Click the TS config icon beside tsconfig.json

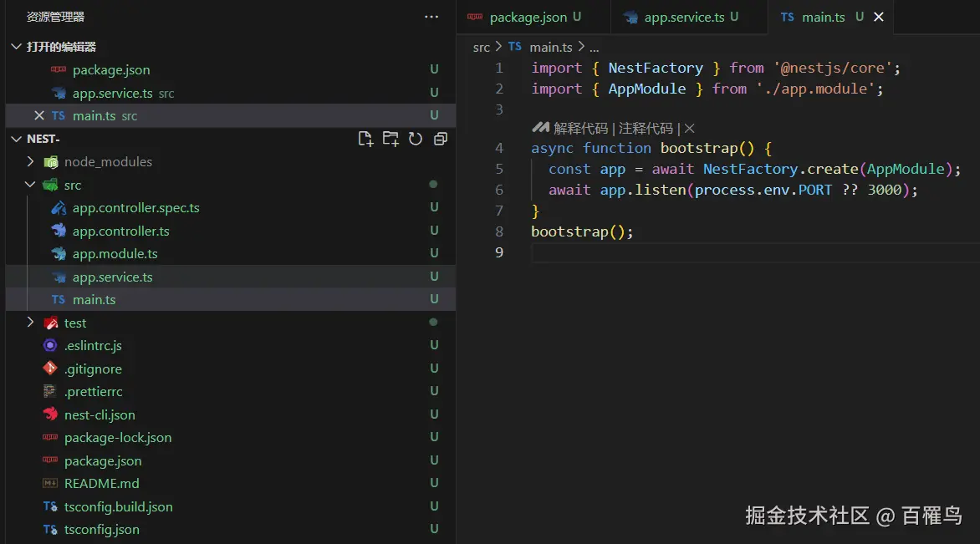pyautogui.click(x=50, y=530)
